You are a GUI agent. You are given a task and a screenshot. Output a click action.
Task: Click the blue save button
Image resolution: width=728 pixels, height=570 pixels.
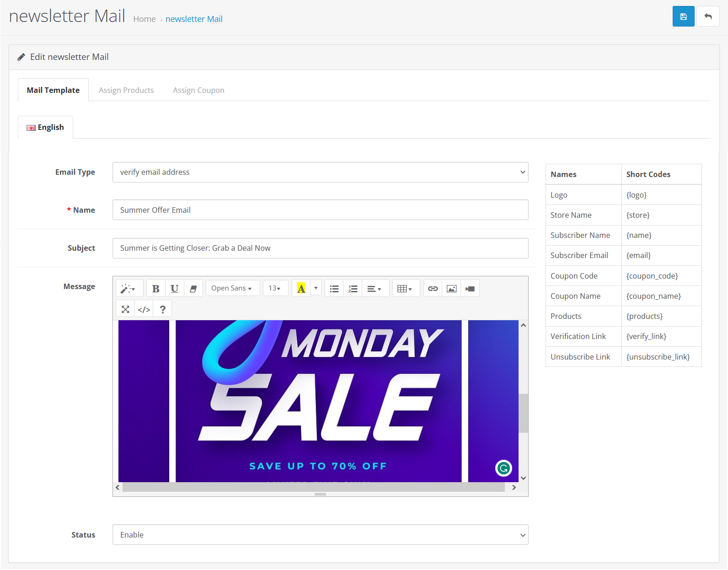point(683,16)
